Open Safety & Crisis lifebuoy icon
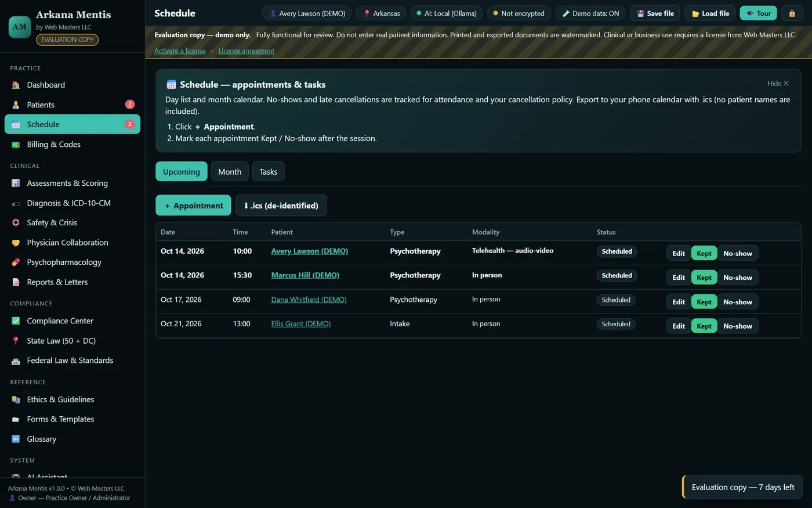The width and height of the screenshot is (812, 508). [16, 223]
